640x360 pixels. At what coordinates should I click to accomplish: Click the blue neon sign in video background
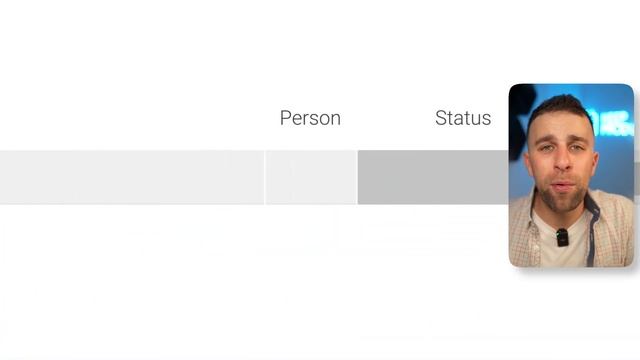pyautogui.click(x=610, y=122)
